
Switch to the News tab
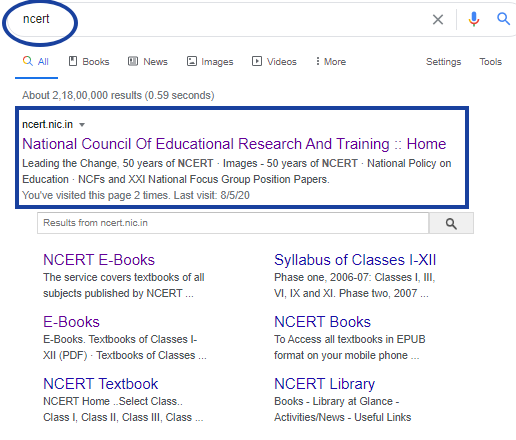(x=148, y=62)
